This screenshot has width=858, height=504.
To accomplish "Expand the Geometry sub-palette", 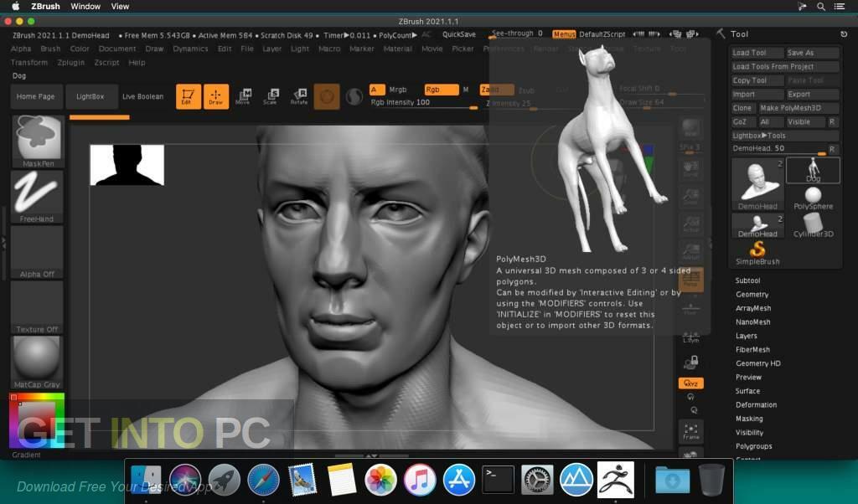I will click(x=752, y=294).
